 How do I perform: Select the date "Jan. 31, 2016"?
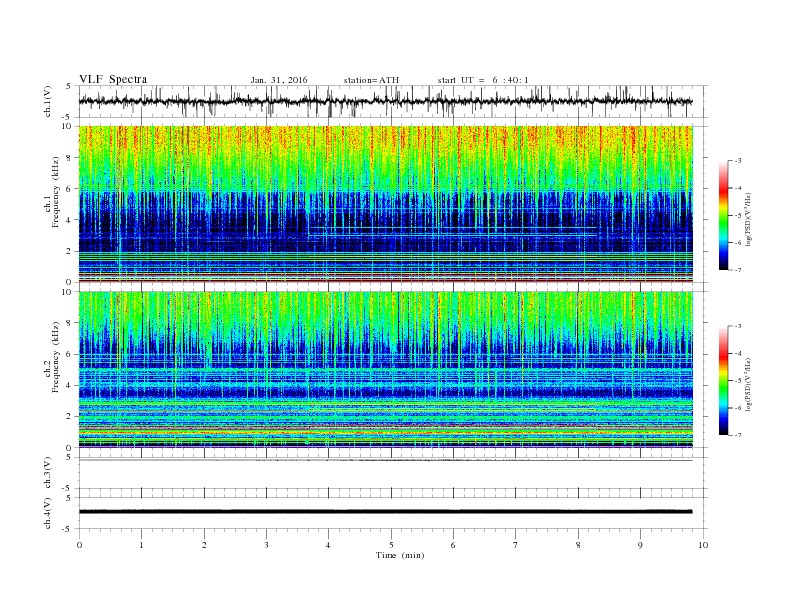[x=279, y=80]
